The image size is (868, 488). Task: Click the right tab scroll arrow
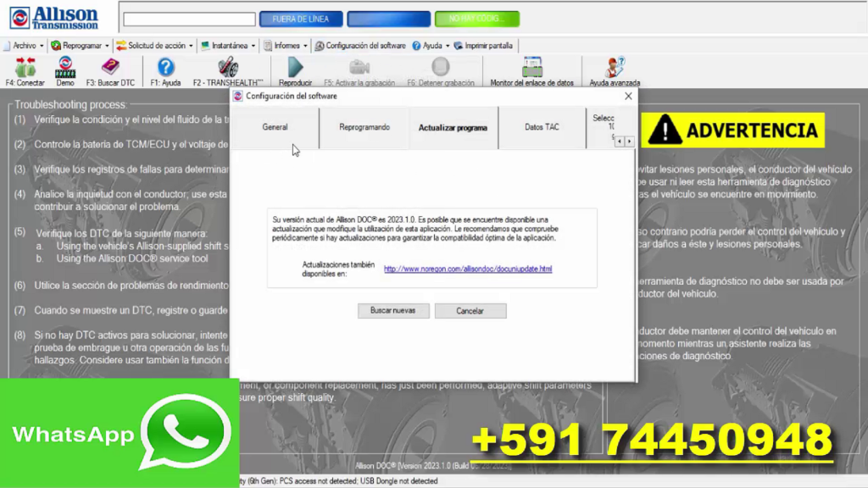628,141
